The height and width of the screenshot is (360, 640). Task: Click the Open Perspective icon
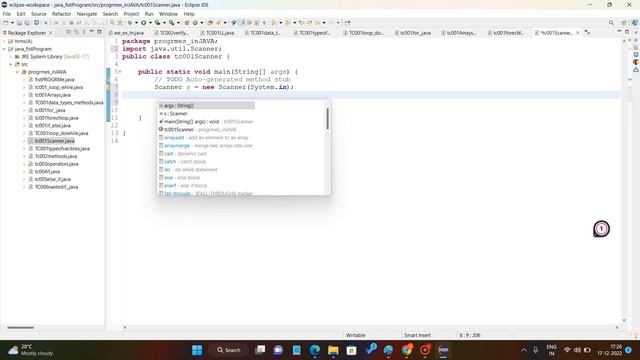pyautogui.click(x=624, y=23)
